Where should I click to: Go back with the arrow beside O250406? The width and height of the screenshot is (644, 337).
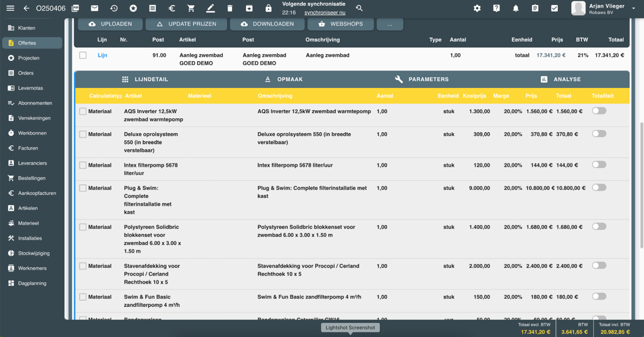point(26,8)
